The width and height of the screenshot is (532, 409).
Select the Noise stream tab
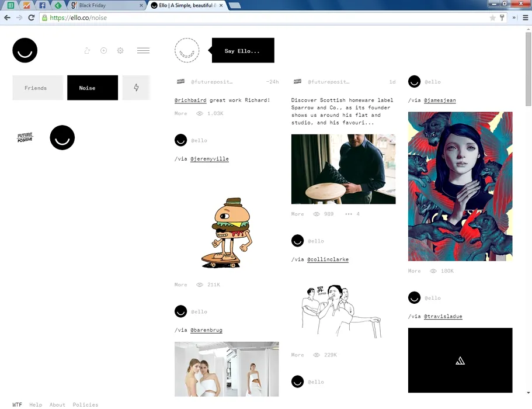[x=93, y=88]
